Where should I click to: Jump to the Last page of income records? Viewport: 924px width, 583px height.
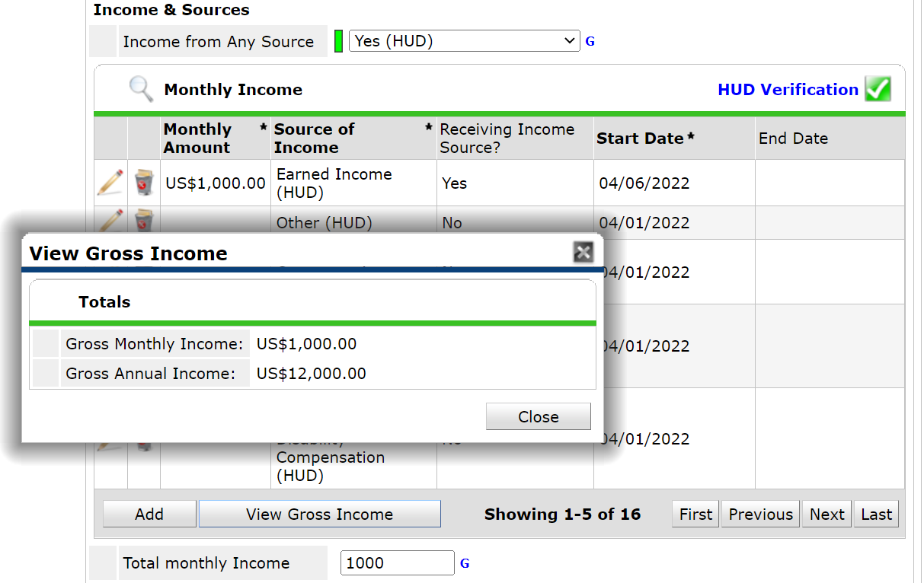pos(876,515)
